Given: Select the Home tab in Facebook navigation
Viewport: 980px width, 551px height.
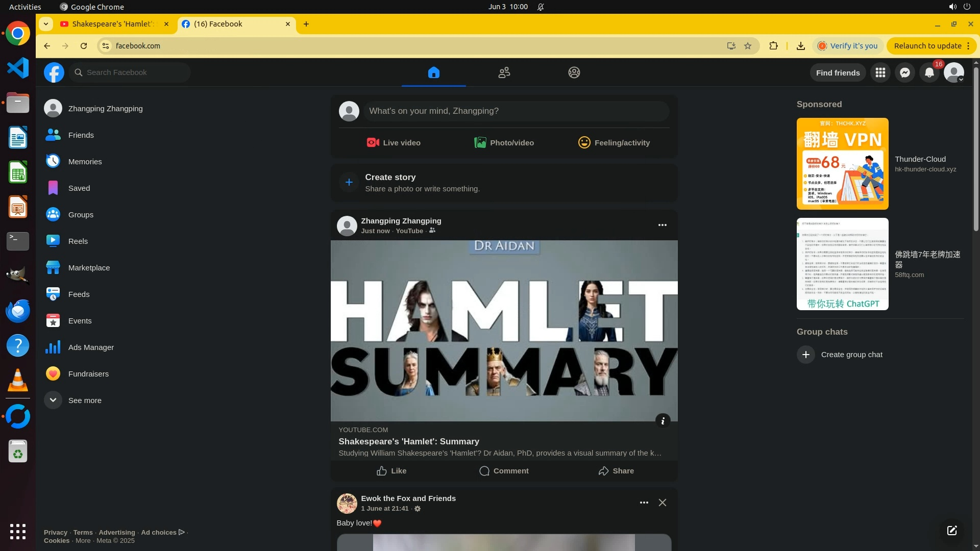Looking at the screenshot, I should [433, 73].
